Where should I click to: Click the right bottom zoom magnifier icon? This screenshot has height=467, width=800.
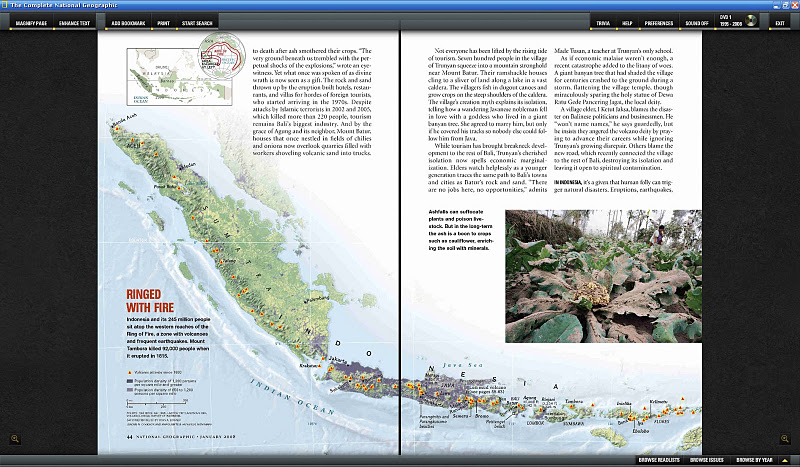click(x=786, y=438)
